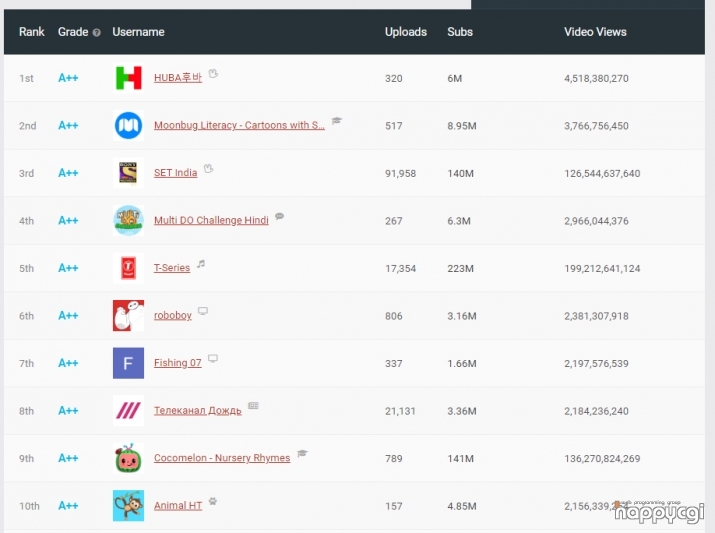Click the help icon beside Grade

[97, 32]
